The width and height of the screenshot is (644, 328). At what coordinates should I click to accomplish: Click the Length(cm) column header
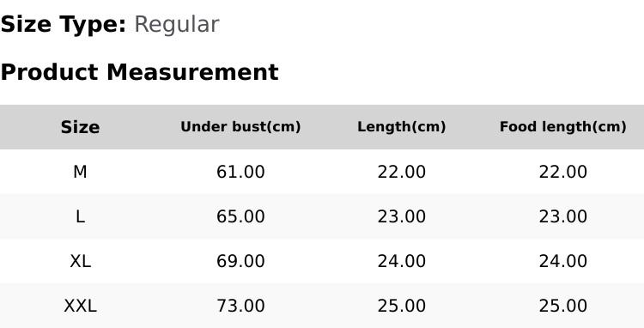[402, 127]
